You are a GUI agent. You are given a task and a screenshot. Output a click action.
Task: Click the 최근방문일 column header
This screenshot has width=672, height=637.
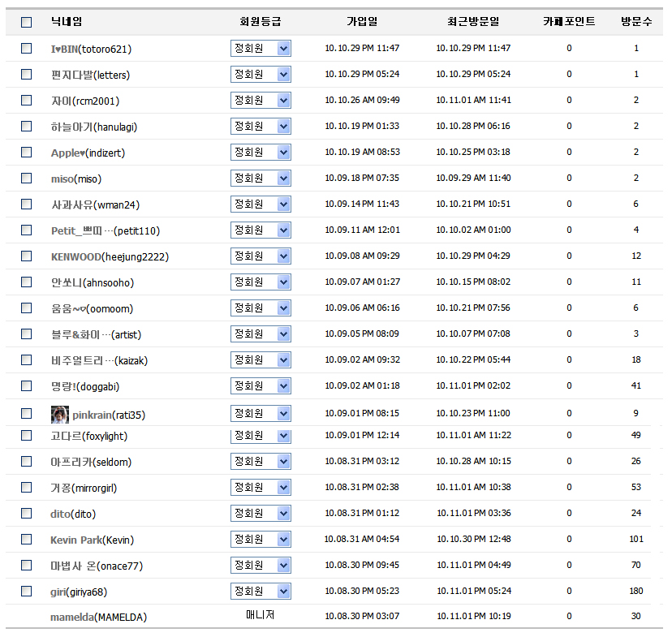473,22
